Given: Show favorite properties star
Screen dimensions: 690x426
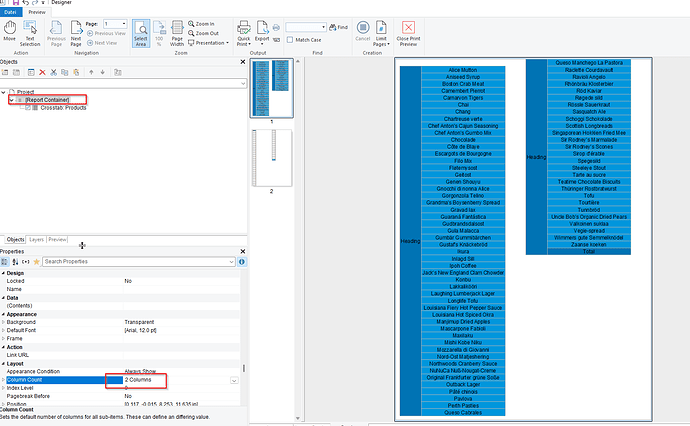Looking at the screenshot, I should coord(37,262).
